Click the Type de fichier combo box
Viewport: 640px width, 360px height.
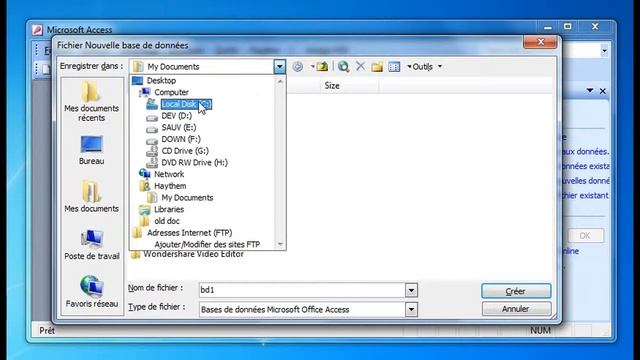[308, 309]
